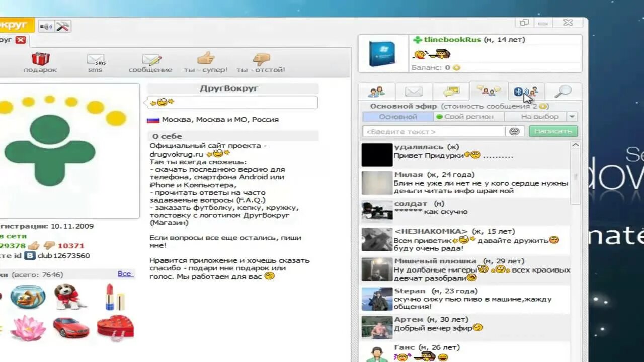Click the Основной эфир heading text
The width and height of the screenshot is (644, 362).
404,106
